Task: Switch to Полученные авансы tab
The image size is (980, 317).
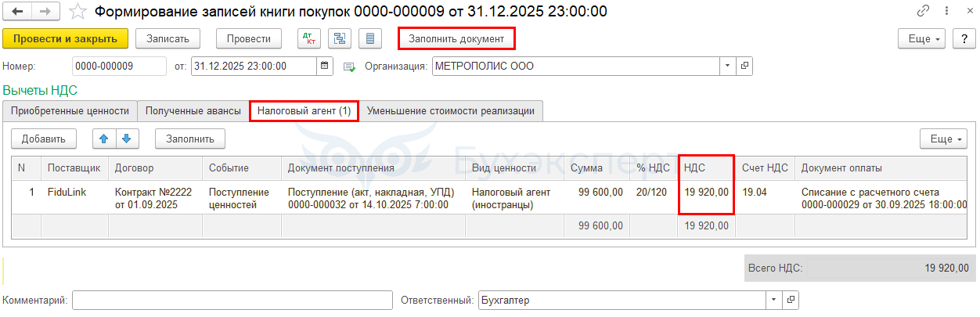Action: click(193, 111)
